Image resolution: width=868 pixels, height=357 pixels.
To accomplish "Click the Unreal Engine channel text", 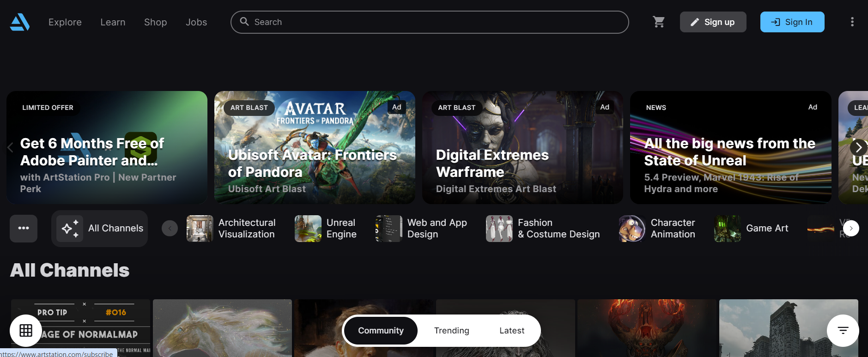I will (341, 228).
